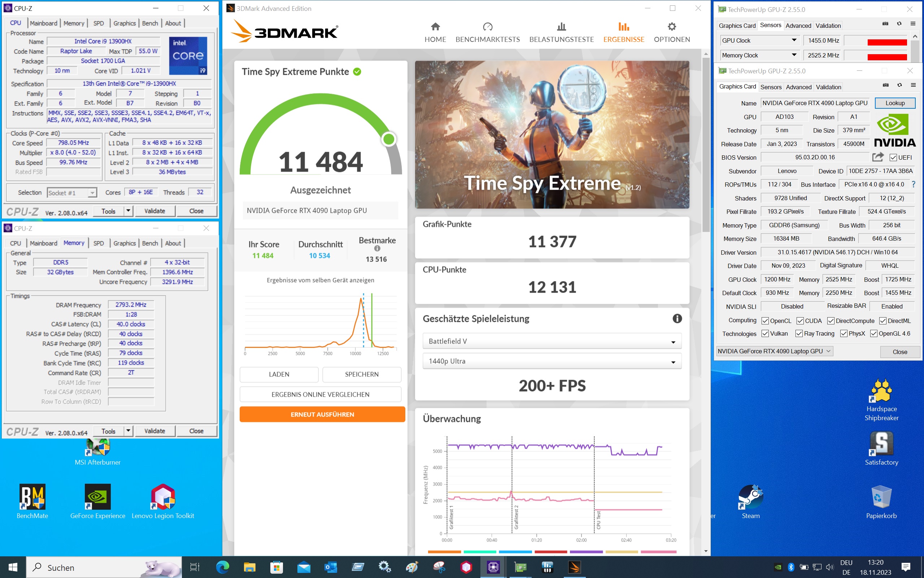Image resolution: width=924 pixels, height=578 pixels.
Task: Click teal legend swatch below monitoring chart
Action: [x=480, y=552]
